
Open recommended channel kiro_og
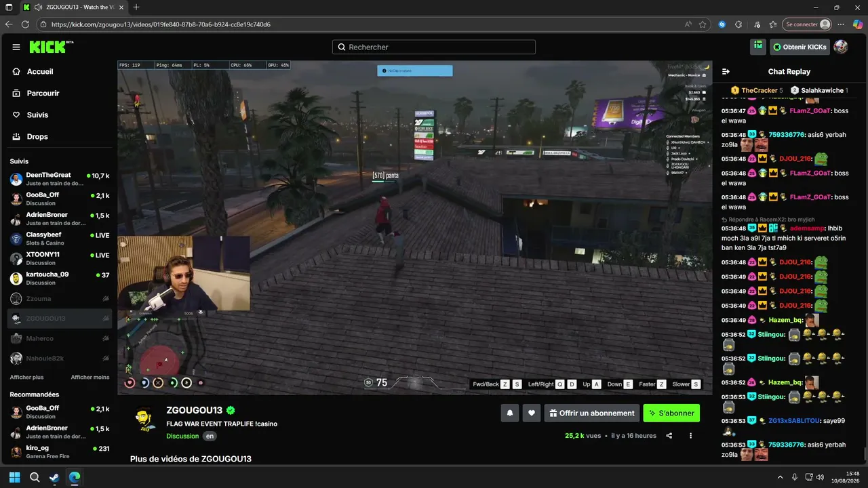pyautogui.click(x=60, y=452)
